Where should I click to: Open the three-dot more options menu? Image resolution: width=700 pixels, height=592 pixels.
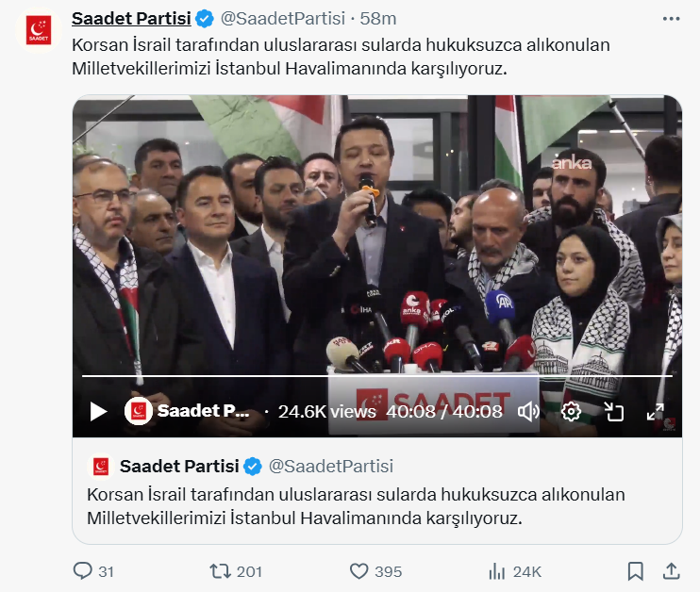(671, 19)
